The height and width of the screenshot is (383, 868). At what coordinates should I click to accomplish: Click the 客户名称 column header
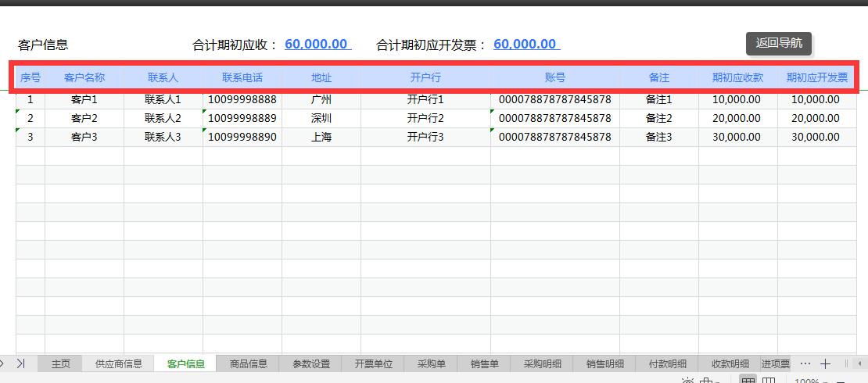tap(84, 77)
